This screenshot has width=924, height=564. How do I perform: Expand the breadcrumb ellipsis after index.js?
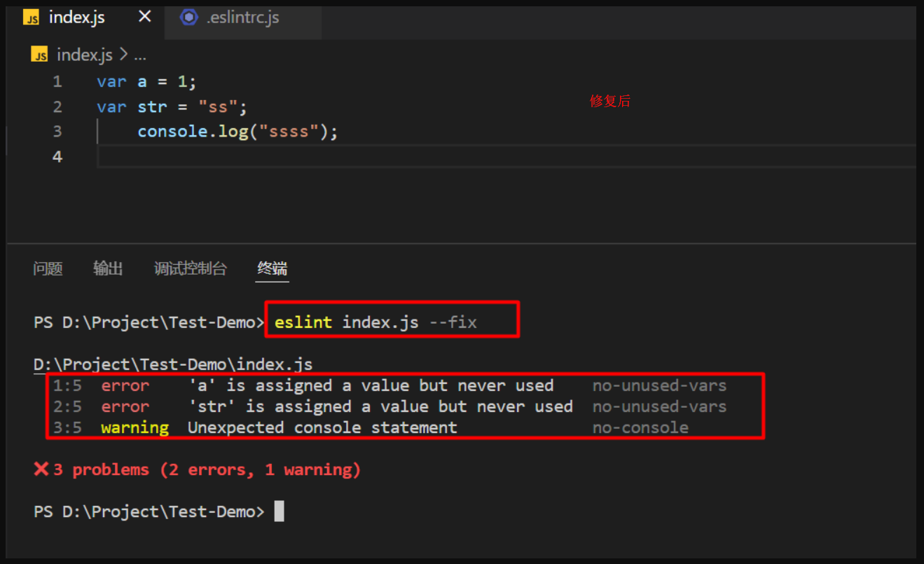(x=139, y=55)
